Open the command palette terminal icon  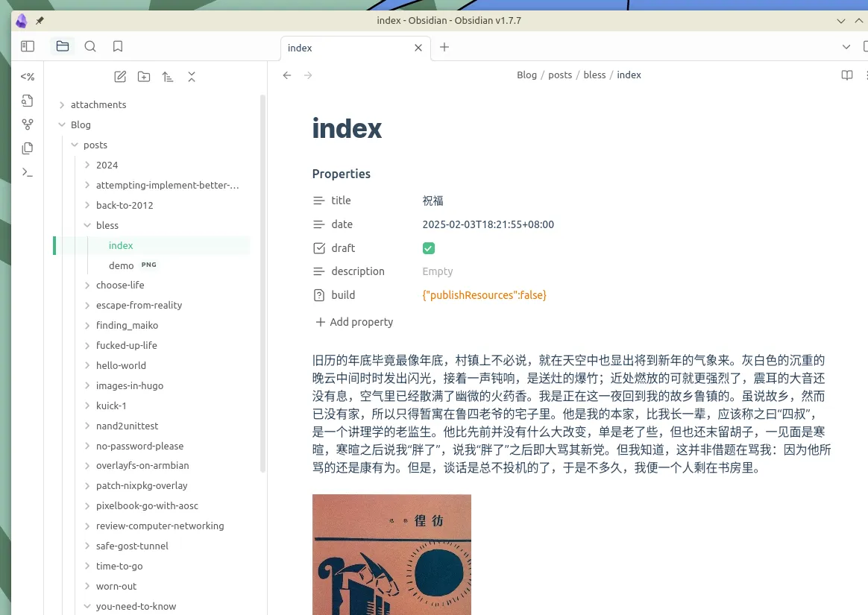[x=28, y=172]
